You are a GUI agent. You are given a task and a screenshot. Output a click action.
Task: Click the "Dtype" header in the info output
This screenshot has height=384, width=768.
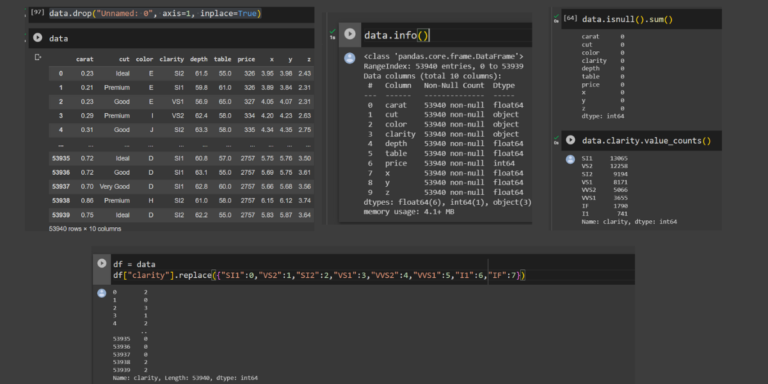click(504, 85)
